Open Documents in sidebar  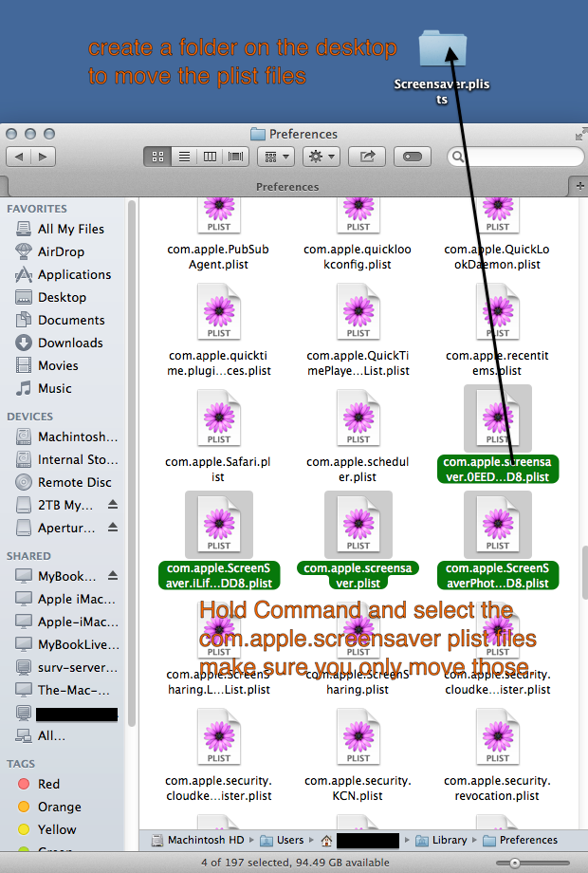click(60, 320)
